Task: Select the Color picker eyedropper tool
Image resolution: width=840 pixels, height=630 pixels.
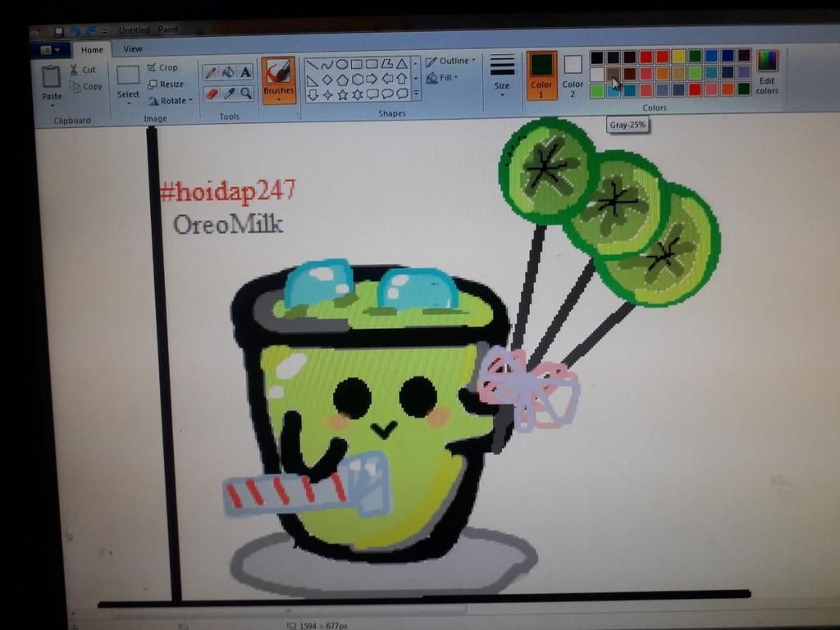Action: 230,94
